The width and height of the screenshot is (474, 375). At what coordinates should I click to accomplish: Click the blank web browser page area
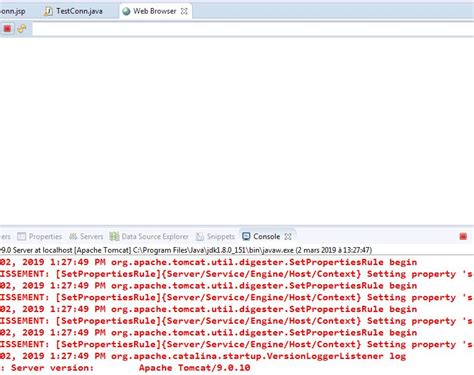tap(237, 131)
